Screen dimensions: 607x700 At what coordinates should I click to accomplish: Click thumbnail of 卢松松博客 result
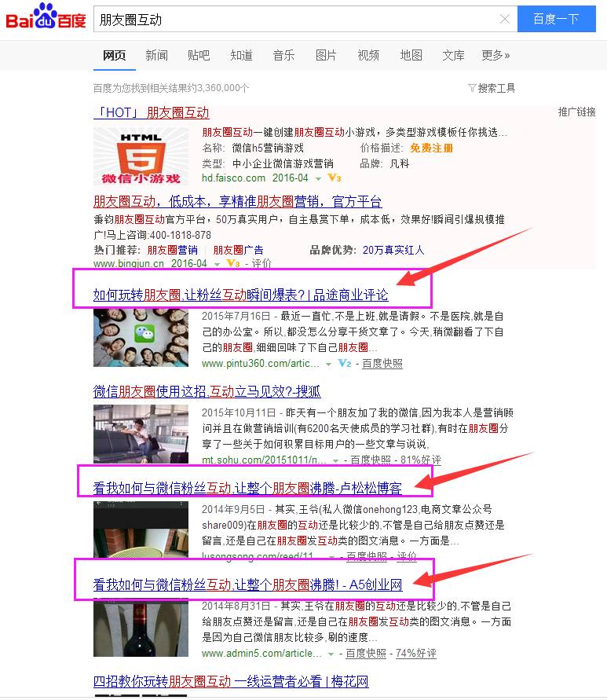[141, 530]
